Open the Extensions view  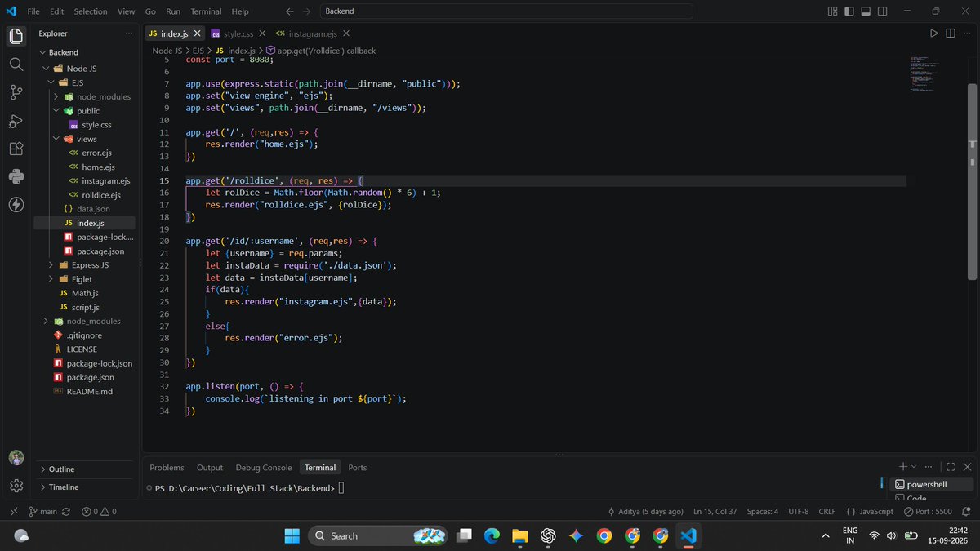[16, 149]
